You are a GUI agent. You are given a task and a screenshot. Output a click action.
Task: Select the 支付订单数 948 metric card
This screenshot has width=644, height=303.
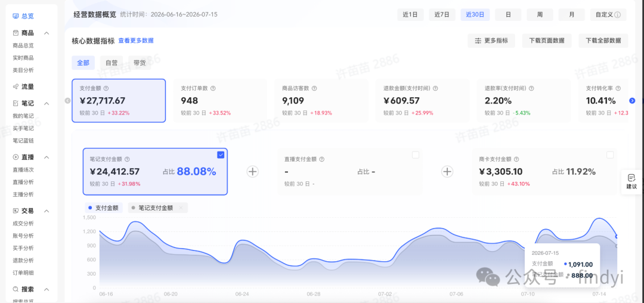tap(219, 101)
